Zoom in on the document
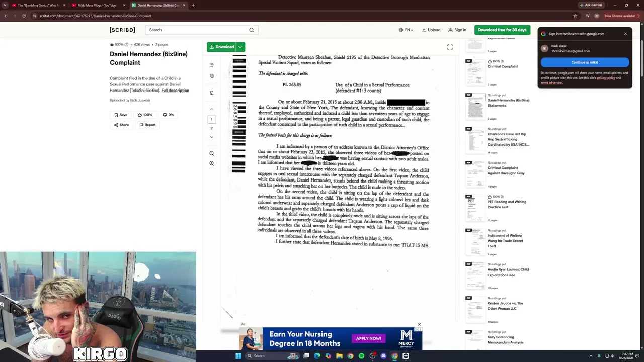 pyautogui.click(x=212, y=163)
